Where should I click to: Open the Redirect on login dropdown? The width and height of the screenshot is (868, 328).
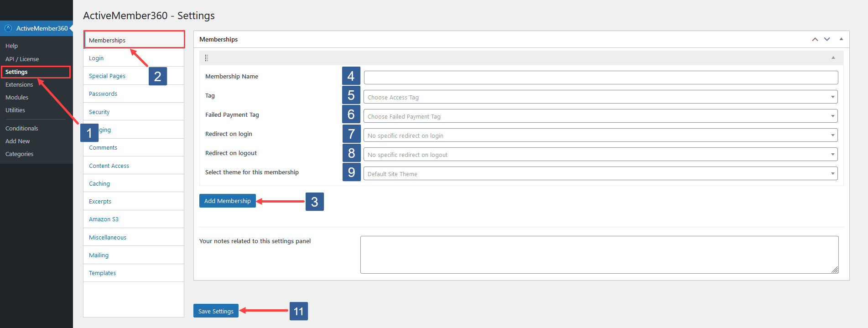pyautogui.click(x=600, y=135)
